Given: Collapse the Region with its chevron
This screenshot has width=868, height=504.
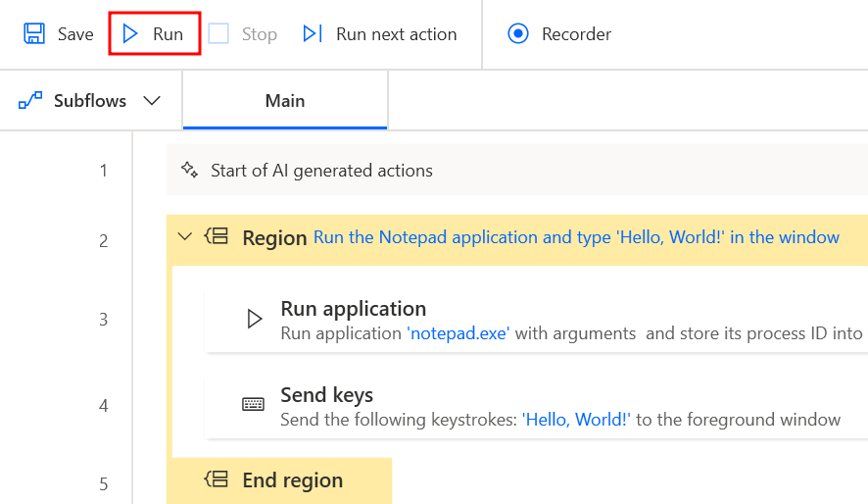Looking at the screenshot, I should 184,236.
